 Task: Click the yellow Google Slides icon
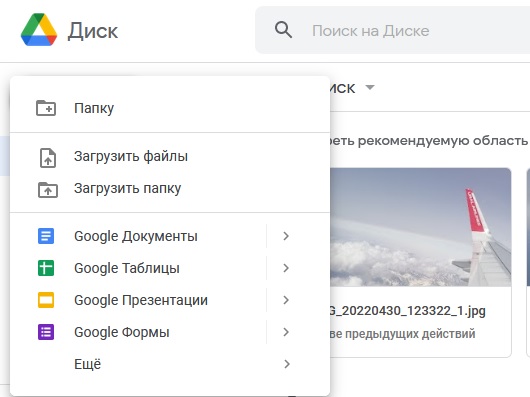tap(46, 300)
